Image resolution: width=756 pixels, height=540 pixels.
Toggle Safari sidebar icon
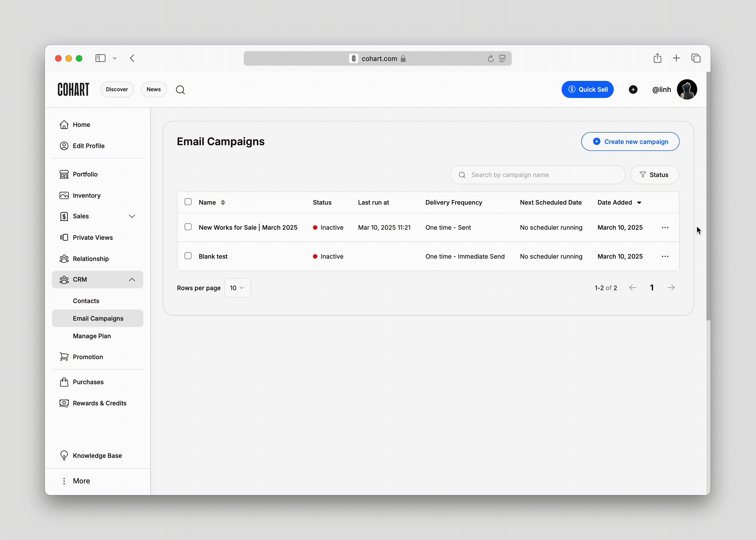point(100,59)
